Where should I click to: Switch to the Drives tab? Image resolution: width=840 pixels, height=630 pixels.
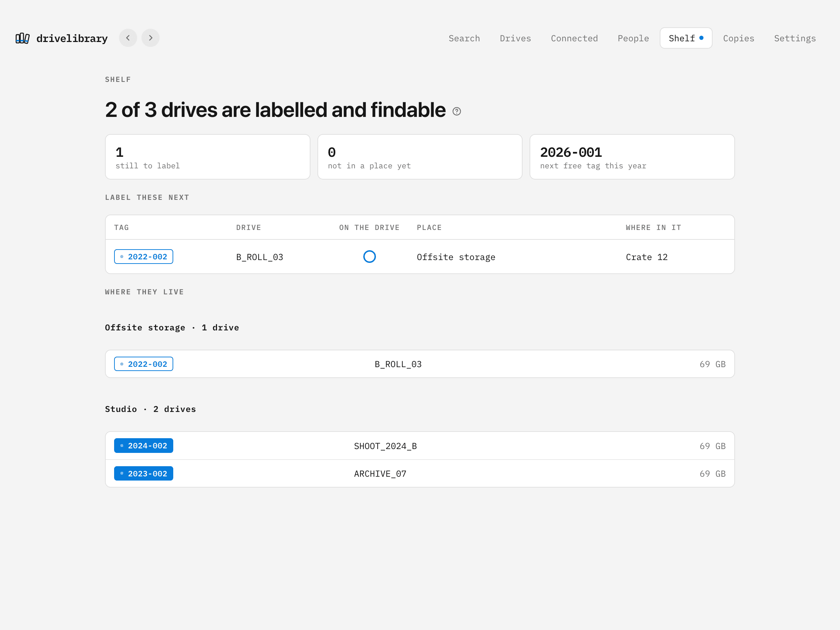(x=515, y=38)
